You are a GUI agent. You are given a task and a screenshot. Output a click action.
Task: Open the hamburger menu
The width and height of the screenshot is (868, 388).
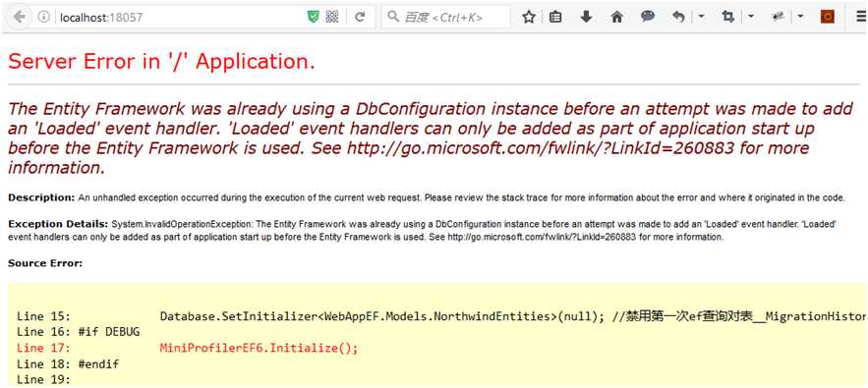(x=860, y=17)
